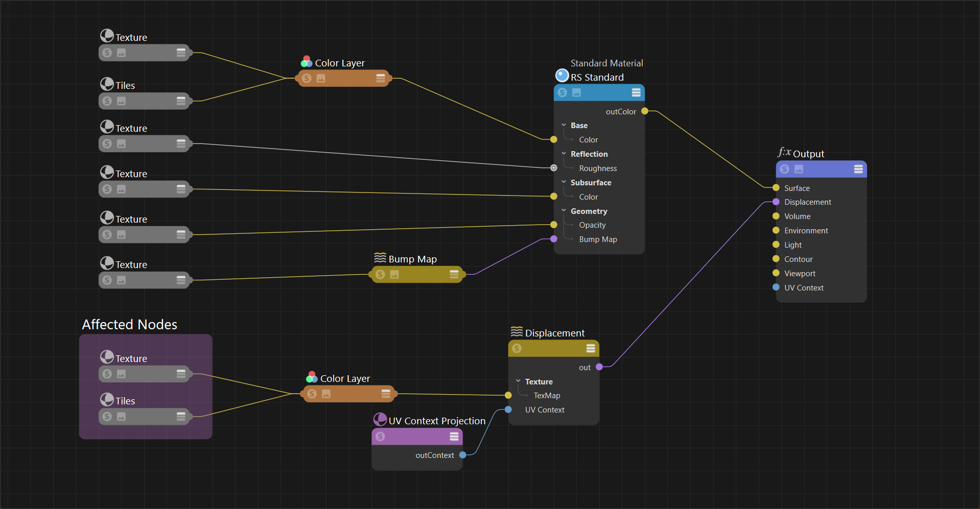Viewport: 980px width, 509px height.
Task: Click the preview image icon on RS Standard header
Action: pyautogui.click(x=576, y=92)
